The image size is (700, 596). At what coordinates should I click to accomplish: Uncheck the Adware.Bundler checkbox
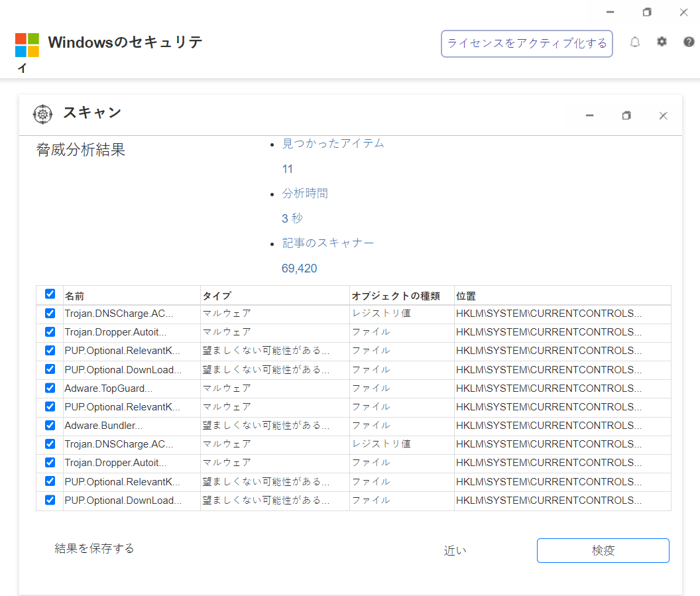click(50, 425)
